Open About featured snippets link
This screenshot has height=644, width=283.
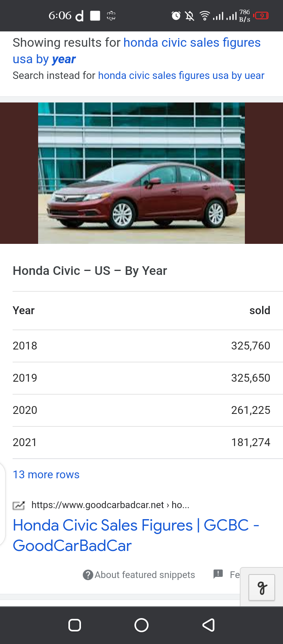tap(145, 575)
